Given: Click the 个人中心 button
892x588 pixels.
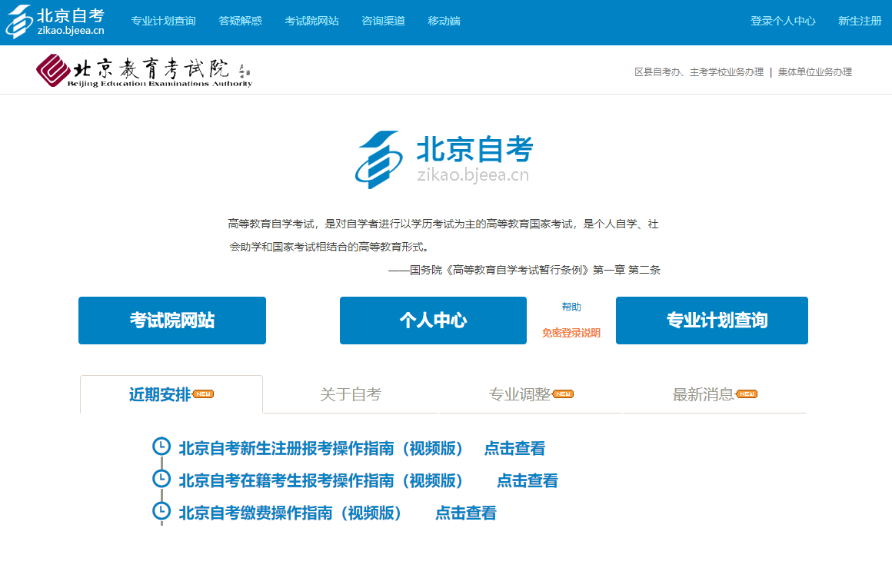Looking at the screenshot, I should pos(433,321).
